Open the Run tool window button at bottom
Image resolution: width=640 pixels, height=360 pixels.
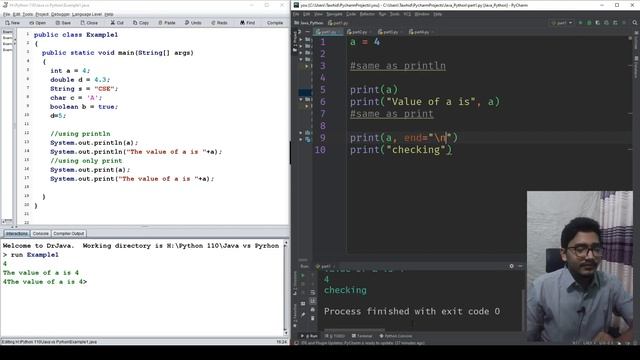point(309,336)
